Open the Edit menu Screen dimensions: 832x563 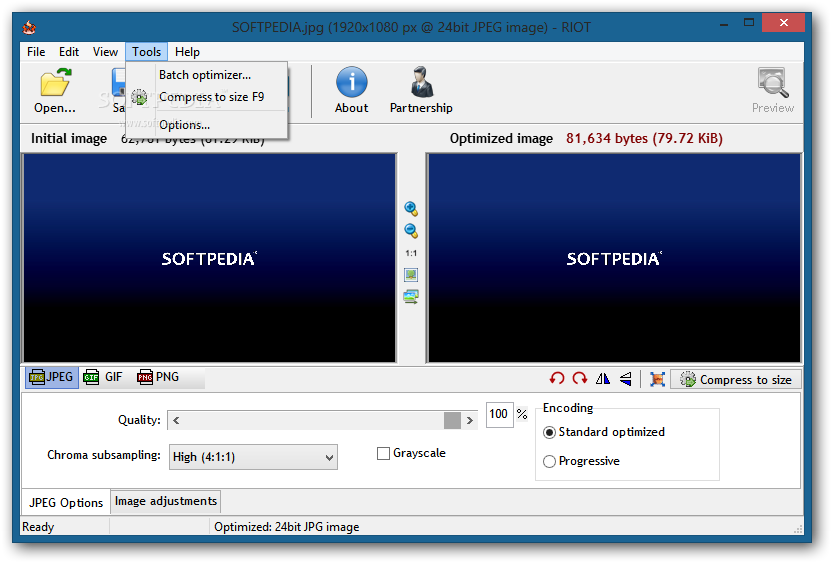click(69, 52)
